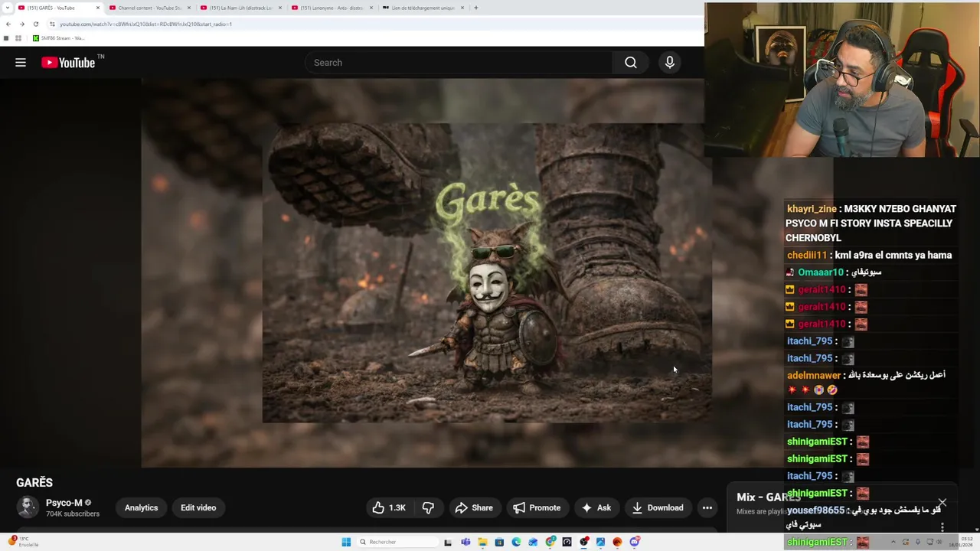The image size is (980, 551).
Task: Go back in browser history
Action: (x=8, y=24)
